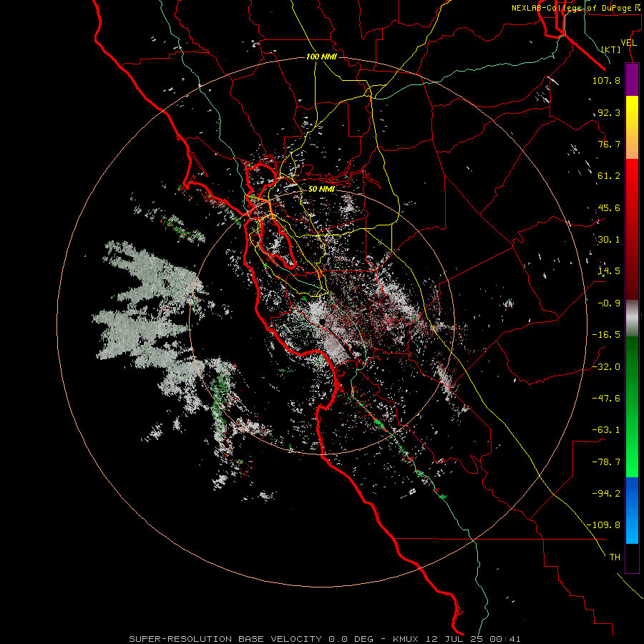Click the -32.0 scale value

(x=606, y=367)
